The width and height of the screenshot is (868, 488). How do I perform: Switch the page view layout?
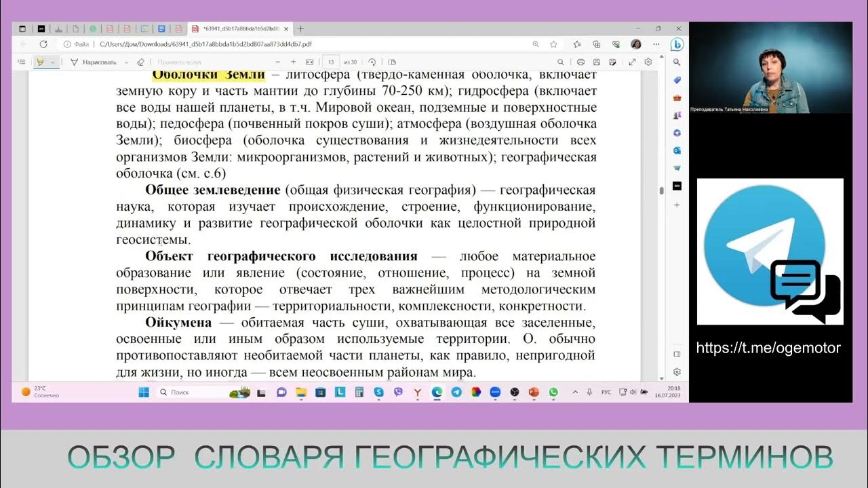coord(392,62)
